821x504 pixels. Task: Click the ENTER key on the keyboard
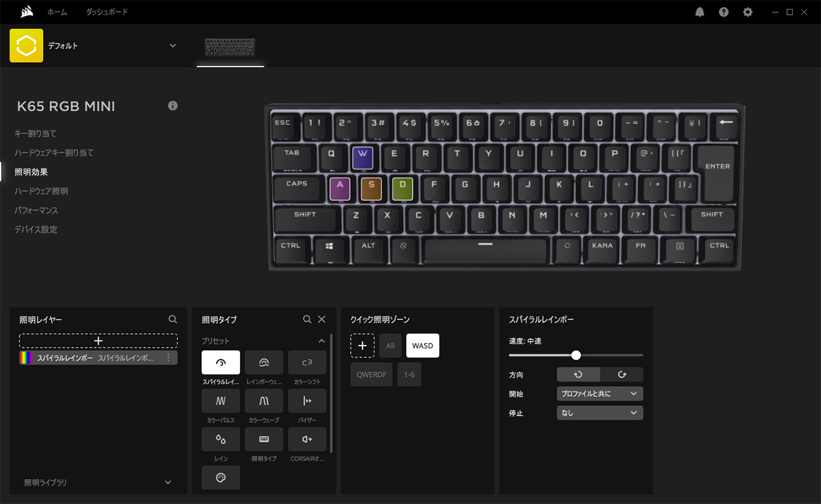click(717, 173)
